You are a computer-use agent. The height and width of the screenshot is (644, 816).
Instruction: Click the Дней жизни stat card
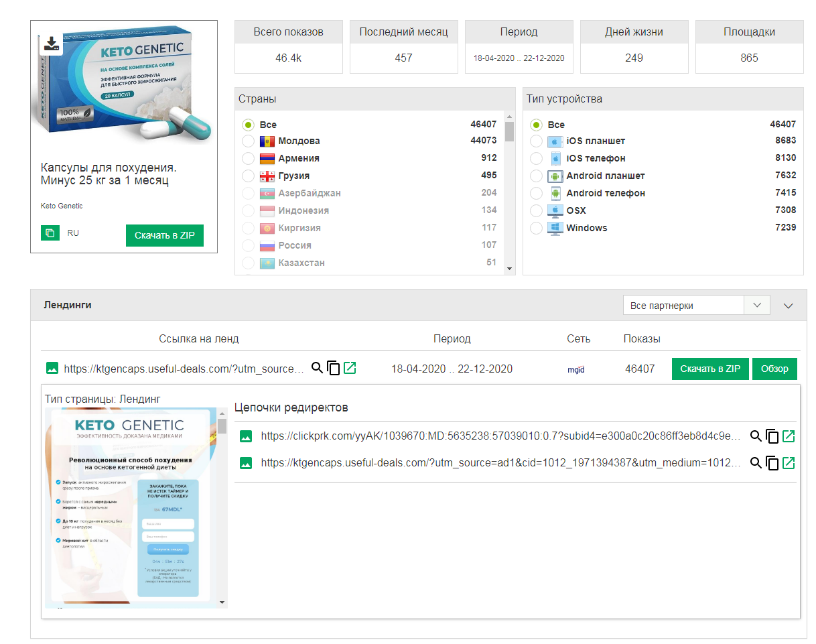(x=634, y=46)
